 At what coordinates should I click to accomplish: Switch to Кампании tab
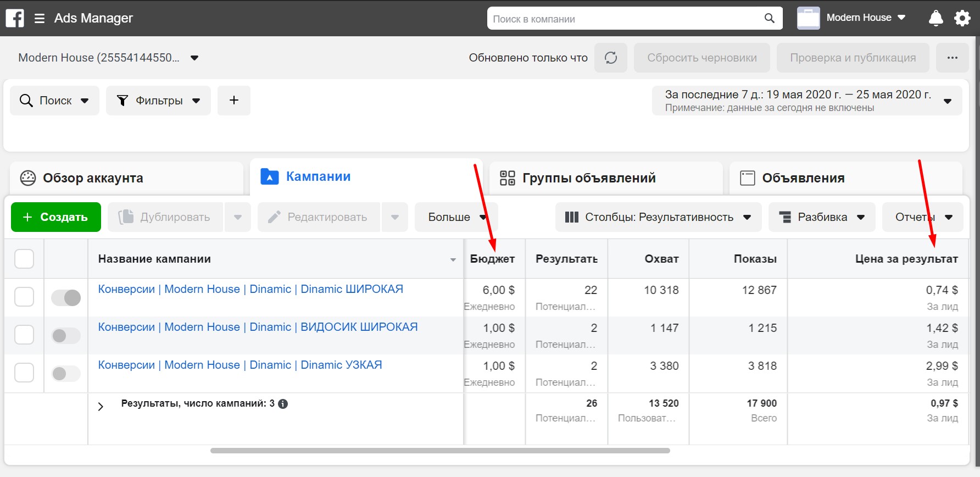[366, 177]
